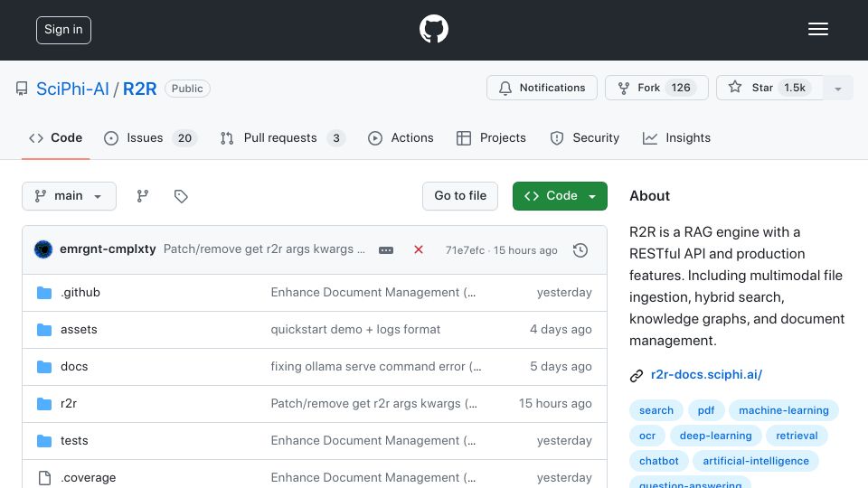View branches via the branch icon
Screen dimensions: 868x488
[143, 196]
